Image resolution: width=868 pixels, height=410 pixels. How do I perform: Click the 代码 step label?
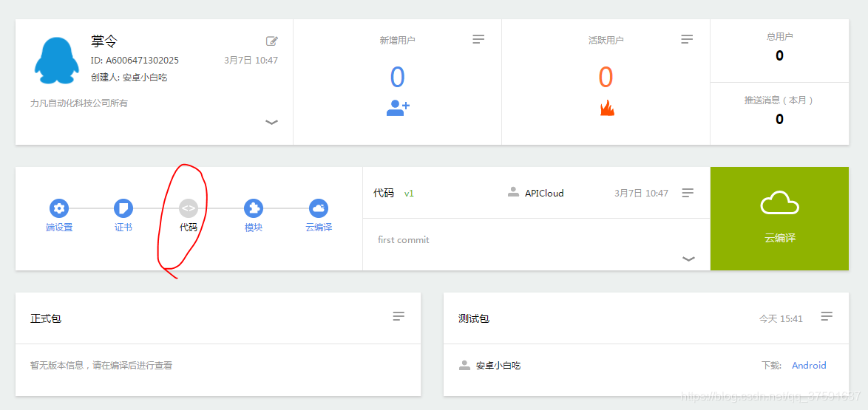point(189,228)
